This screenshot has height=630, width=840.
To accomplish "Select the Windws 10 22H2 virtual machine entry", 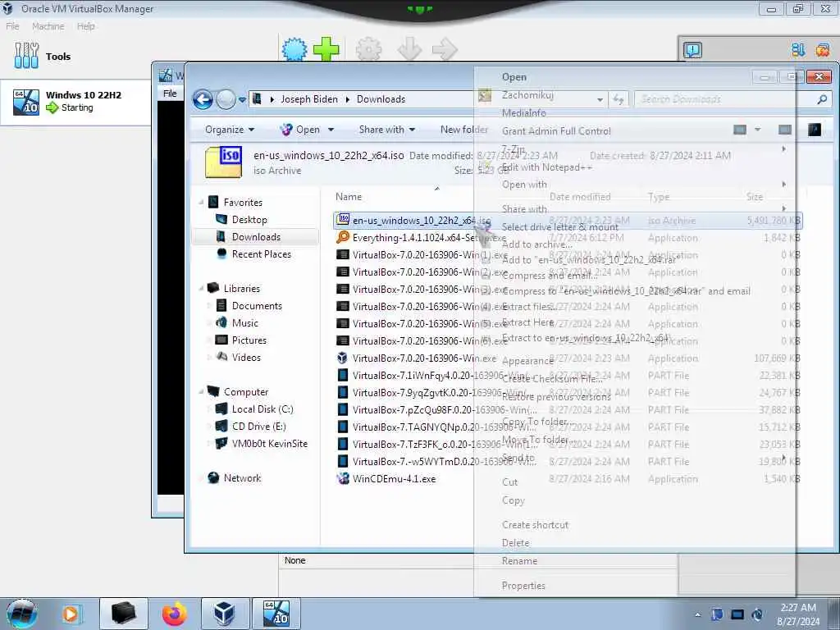I will click(75, 102).
